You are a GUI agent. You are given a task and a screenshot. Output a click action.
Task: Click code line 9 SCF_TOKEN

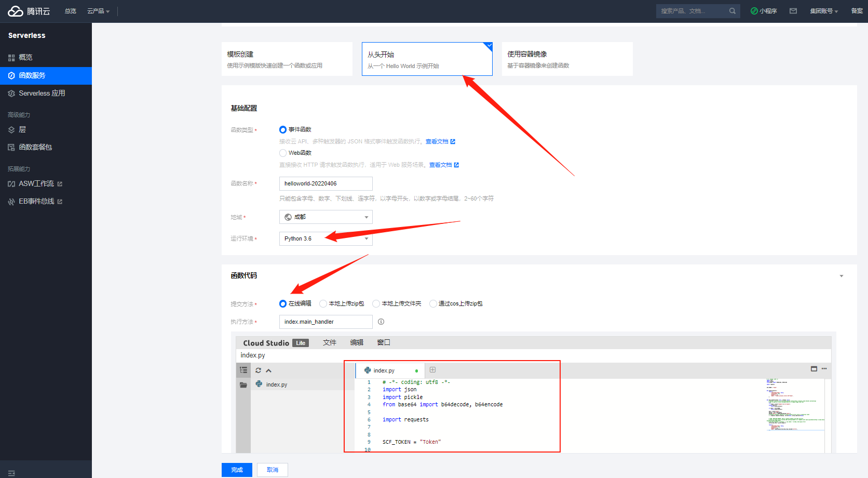click(412, 442)
